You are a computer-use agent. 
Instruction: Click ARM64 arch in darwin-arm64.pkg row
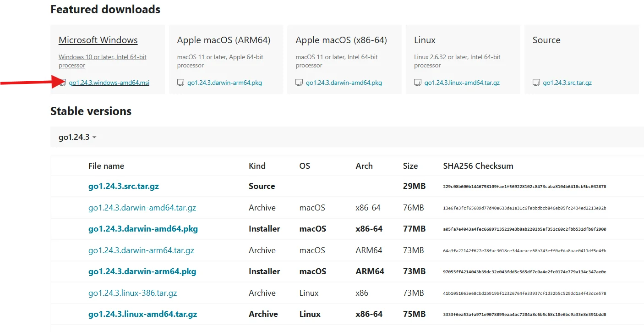click(370, 271)
